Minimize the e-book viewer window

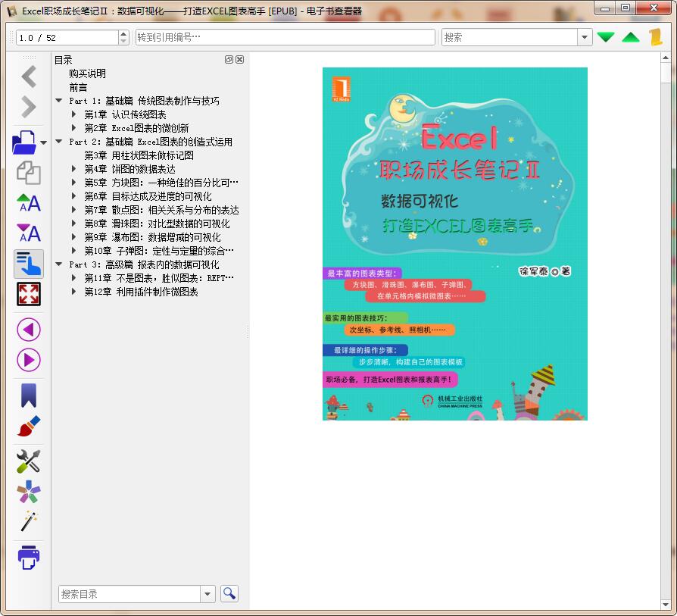point(605,8)
